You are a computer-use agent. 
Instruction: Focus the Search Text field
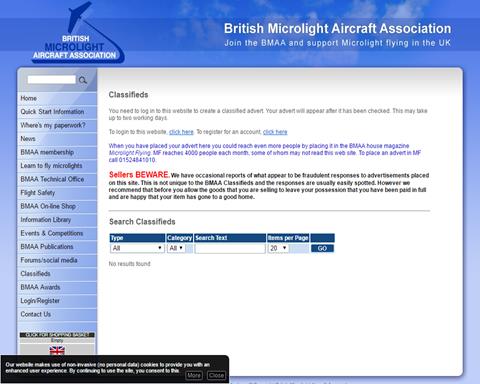[230, 248]
